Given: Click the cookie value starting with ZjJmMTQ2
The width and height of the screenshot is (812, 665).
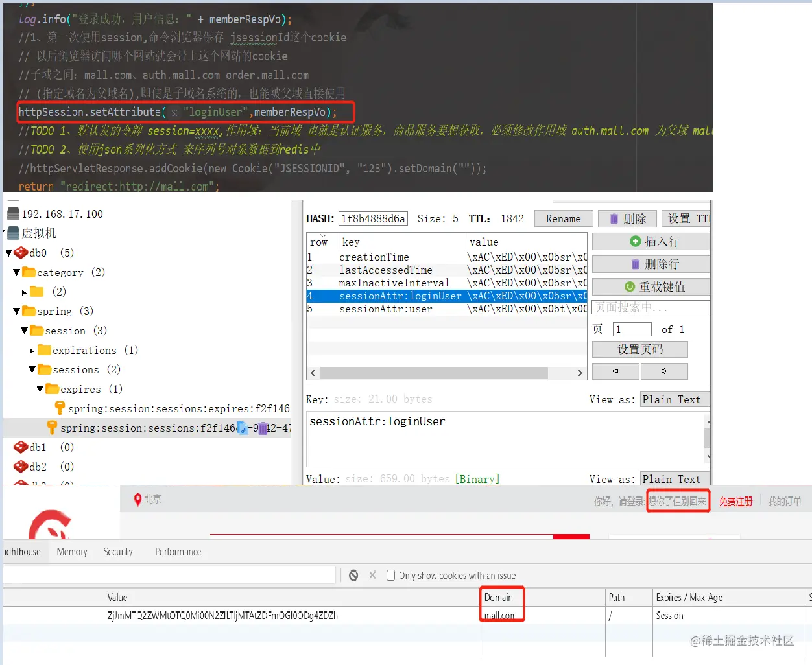Looking at the screenshot, I should pos(222,616).
